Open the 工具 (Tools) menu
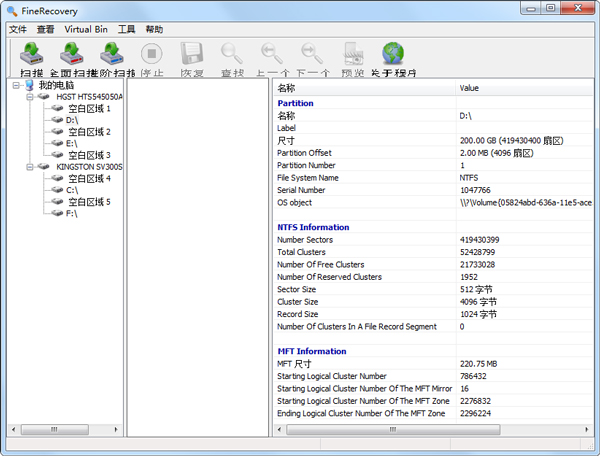 [x=126, y=30]
